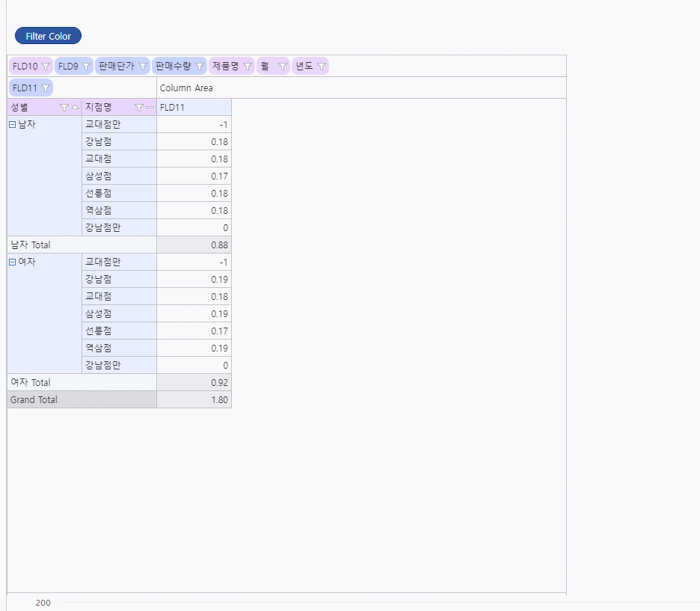Select the 남자 Total row label

82,245
